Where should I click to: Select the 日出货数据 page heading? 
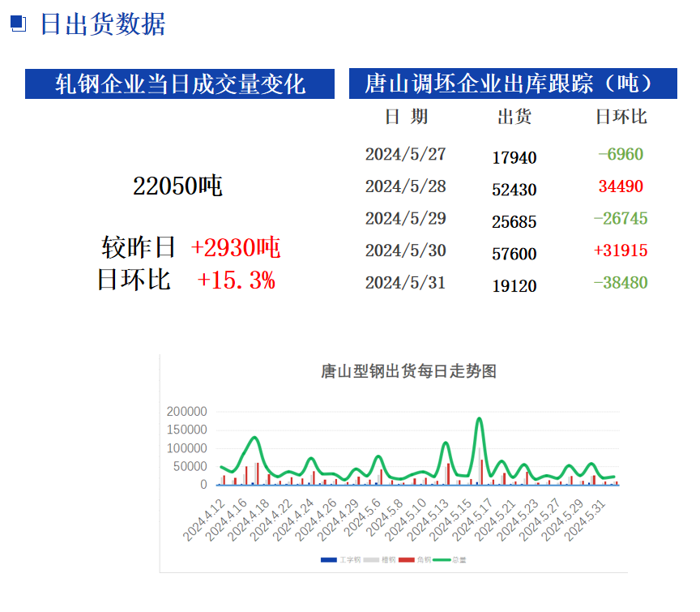103,24
